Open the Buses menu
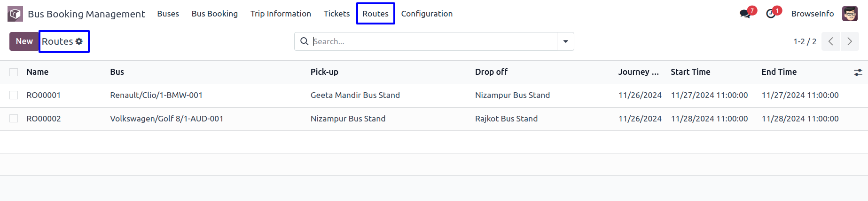 click(168, 14)
